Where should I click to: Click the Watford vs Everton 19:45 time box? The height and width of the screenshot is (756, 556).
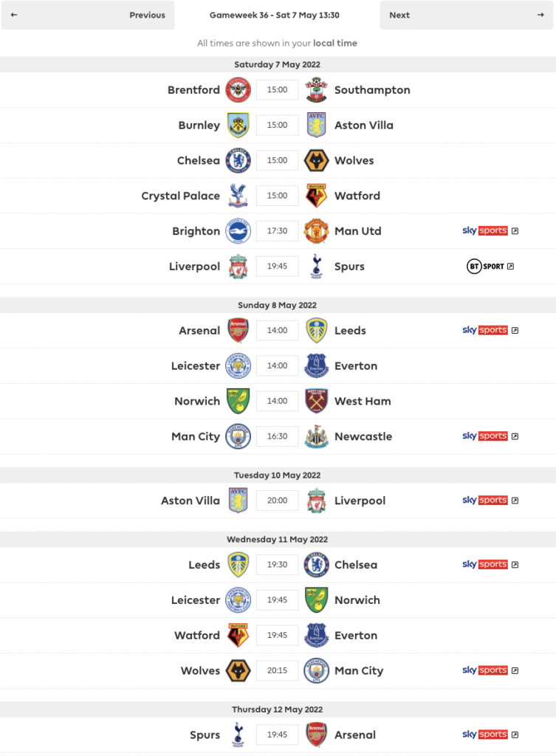click(278, 636)
